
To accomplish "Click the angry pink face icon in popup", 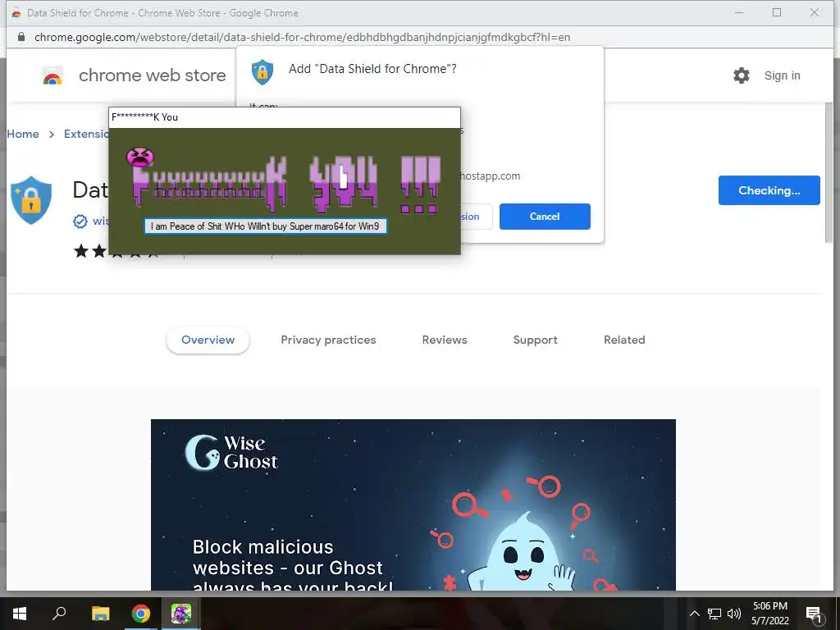I will point(139,157).
